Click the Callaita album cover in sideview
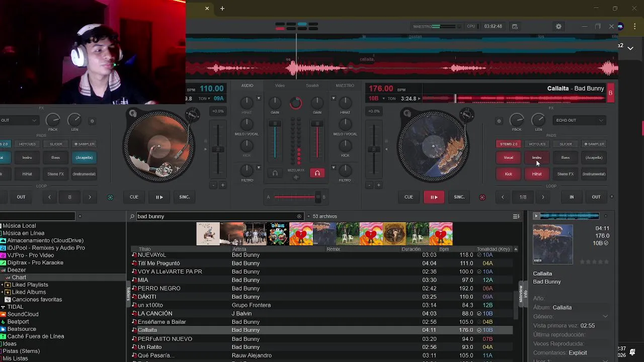Screen dimensions: 644x362 coord(552,244)
